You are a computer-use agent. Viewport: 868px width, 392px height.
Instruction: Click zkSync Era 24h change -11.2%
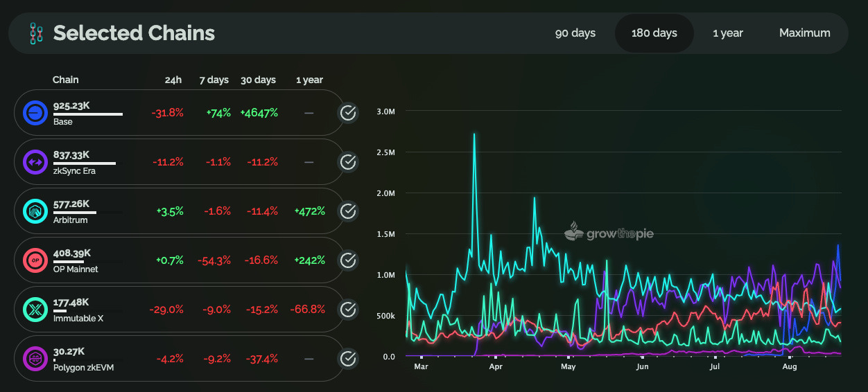tap(168, 162)
